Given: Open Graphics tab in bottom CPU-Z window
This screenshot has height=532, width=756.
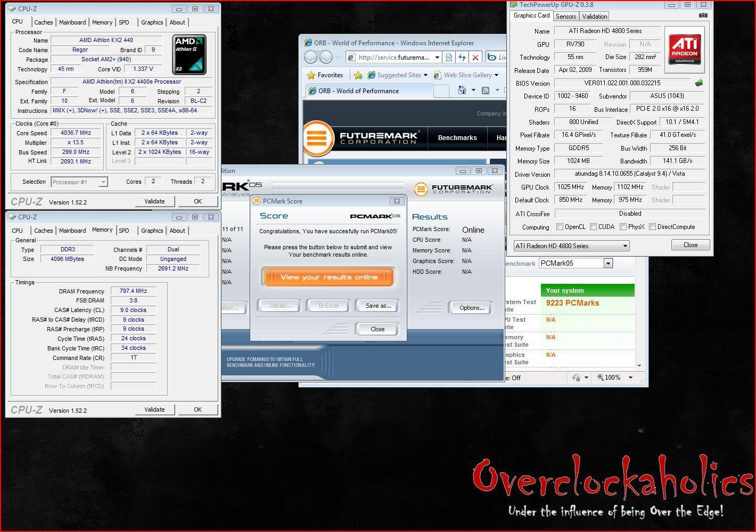Looking at the screenshot, I should coord(152,231).
